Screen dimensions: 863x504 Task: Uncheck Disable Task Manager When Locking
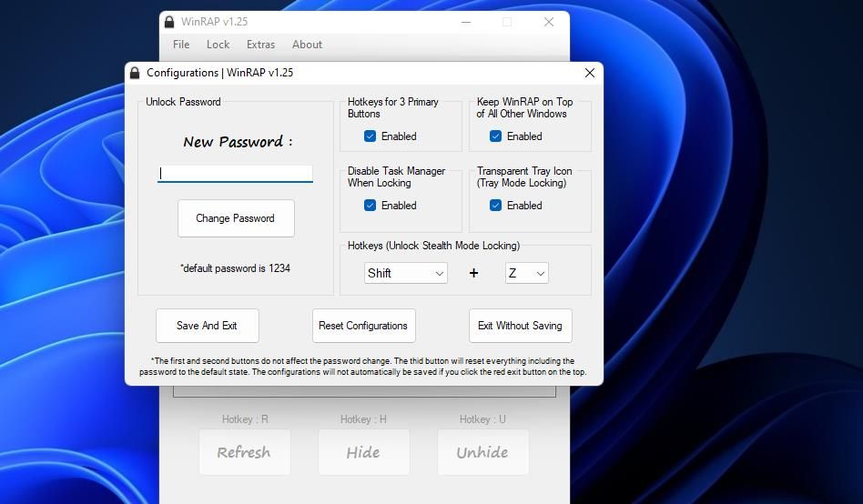(370, 206)
